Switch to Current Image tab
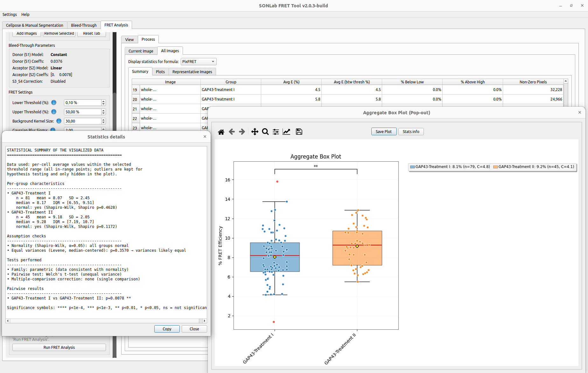588x373 pixels. (x=141, y=51)
